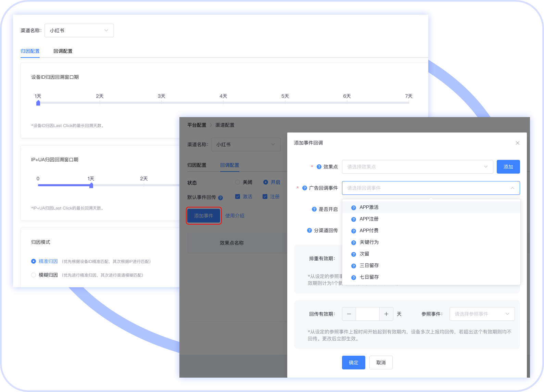Set 设备ID slider to 4天 mark
Viewport: 544px width, 392px height.
click(x=223, y=102)
